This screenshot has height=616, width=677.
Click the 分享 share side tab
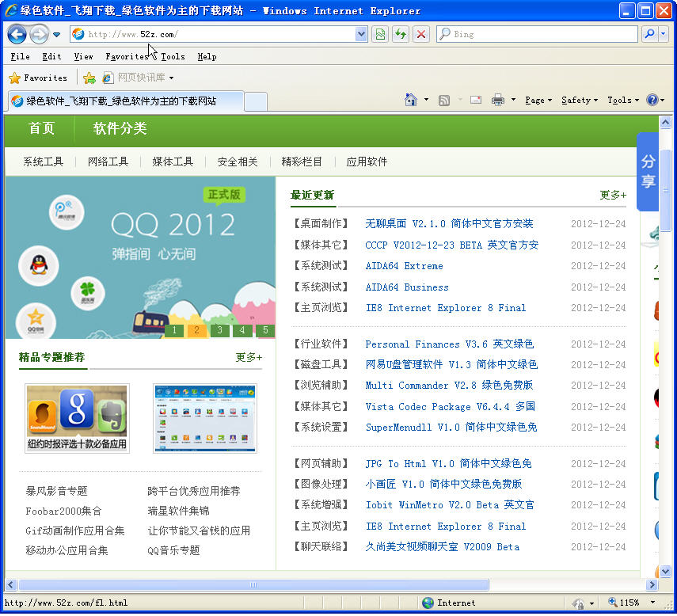[648, 172]
